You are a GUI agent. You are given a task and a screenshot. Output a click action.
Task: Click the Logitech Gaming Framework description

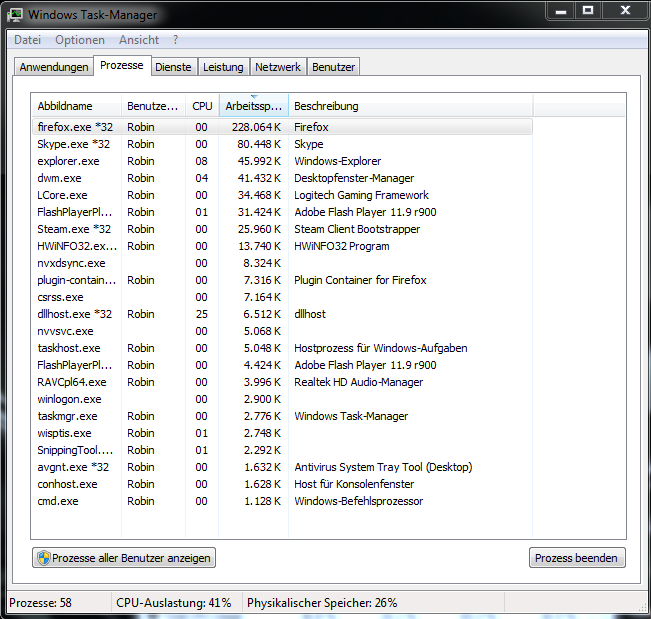point(361,195)
